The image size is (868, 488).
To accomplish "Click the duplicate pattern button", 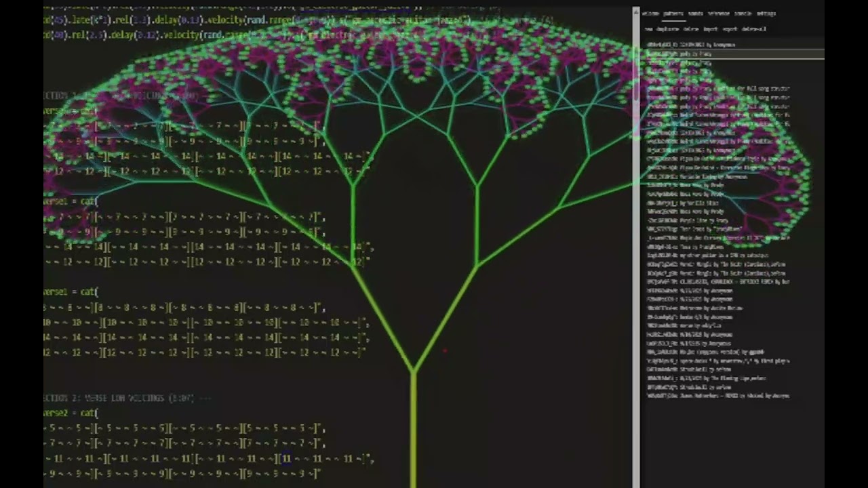I will [667, 29].
